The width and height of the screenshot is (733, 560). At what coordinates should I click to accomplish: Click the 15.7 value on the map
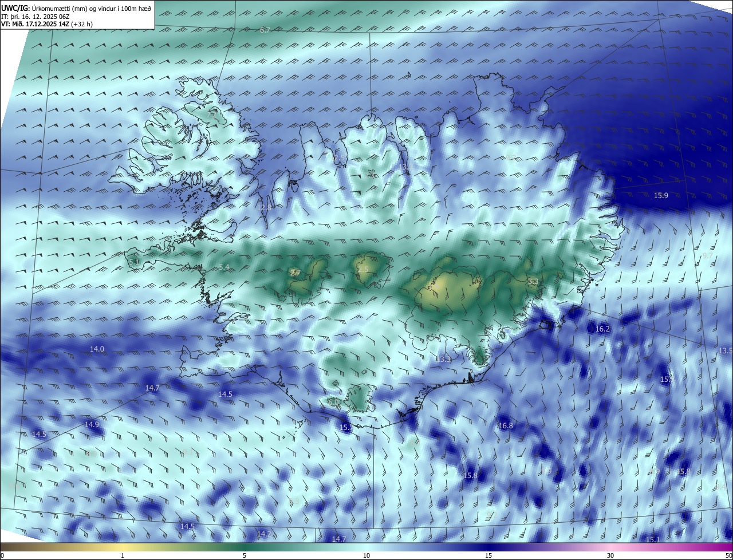click(346, 428)
